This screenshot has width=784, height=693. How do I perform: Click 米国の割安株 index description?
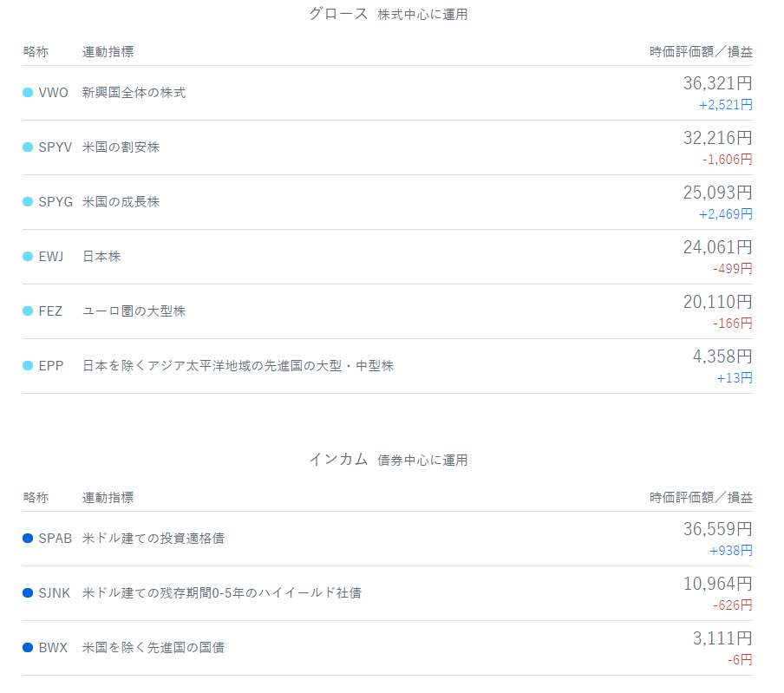[121, 147]
